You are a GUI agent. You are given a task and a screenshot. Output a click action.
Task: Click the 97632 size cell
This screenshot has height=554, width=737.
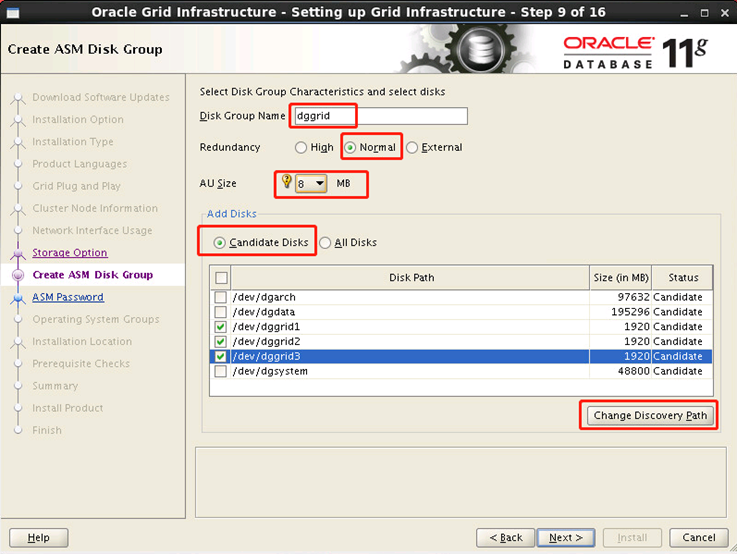point(620,297)
